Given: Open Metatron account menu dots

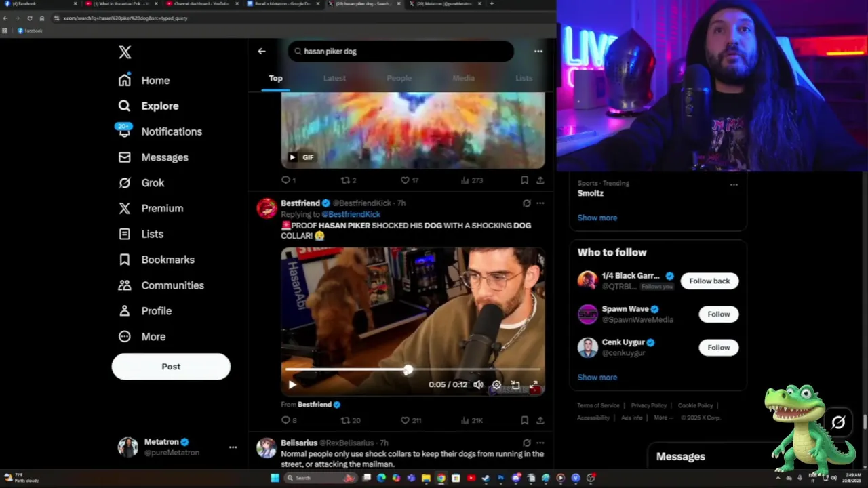Looking at the screenshot, I should coord(233,447).
